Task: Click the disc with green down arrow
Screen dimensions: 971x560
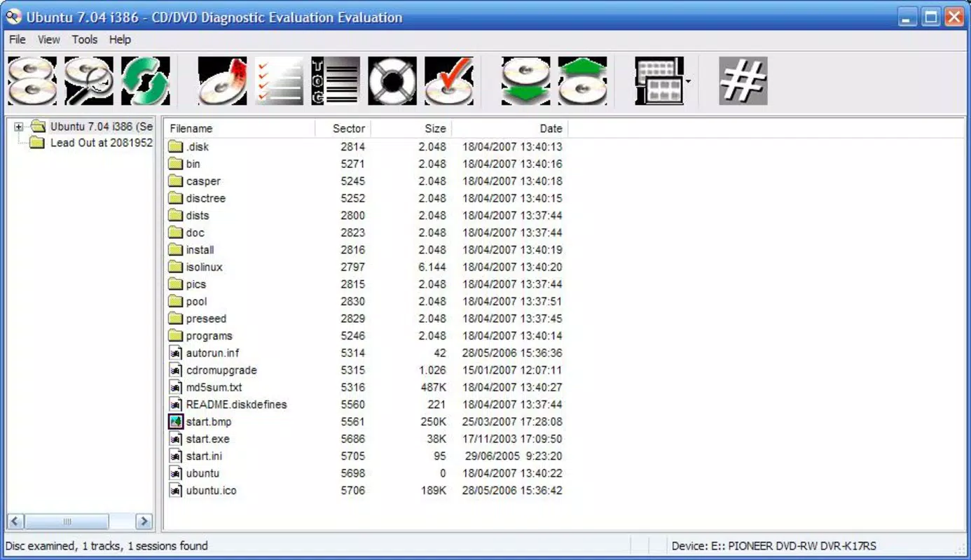Action: [x=526, y=81]
